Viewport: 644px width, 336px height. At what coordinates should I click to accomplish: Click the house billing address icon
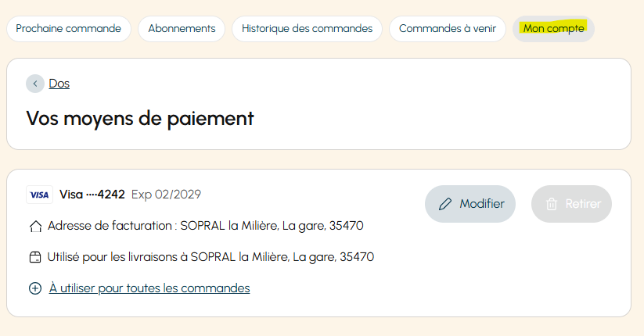coord(35,226)
